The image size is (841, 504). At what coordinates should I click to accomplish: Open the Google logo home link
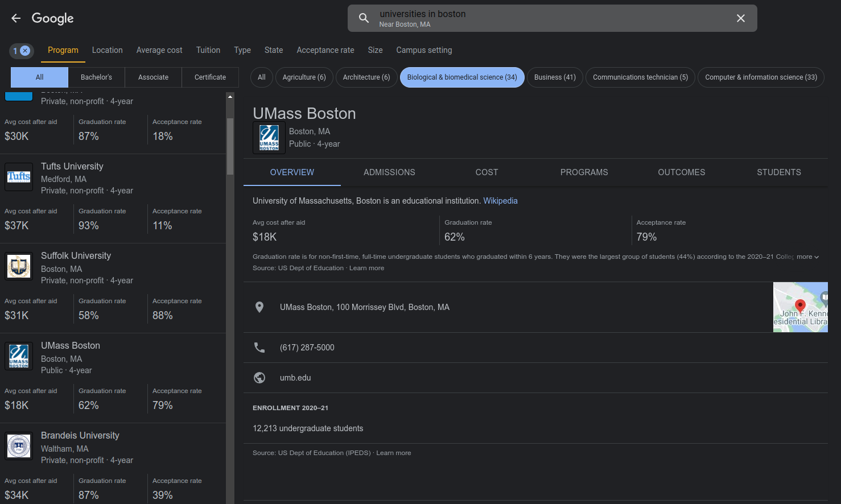(x=52, y=18)
